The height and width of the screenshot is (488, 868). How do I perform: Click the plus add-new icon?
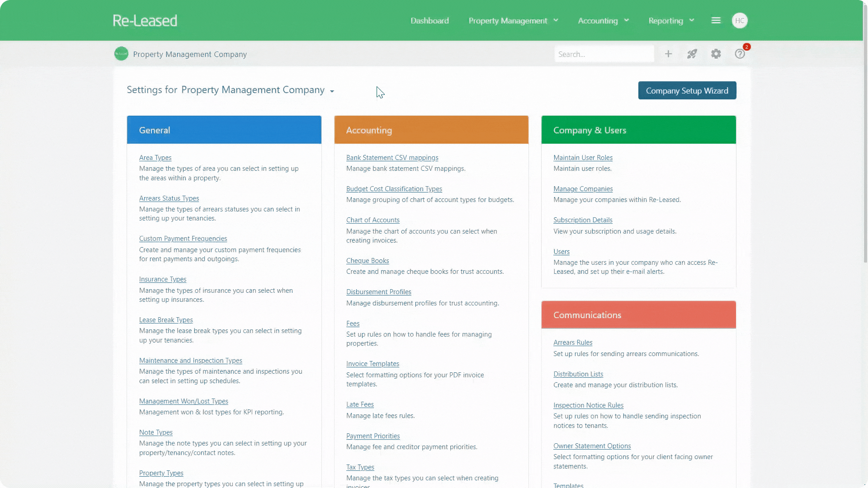[x=668, y=54]
